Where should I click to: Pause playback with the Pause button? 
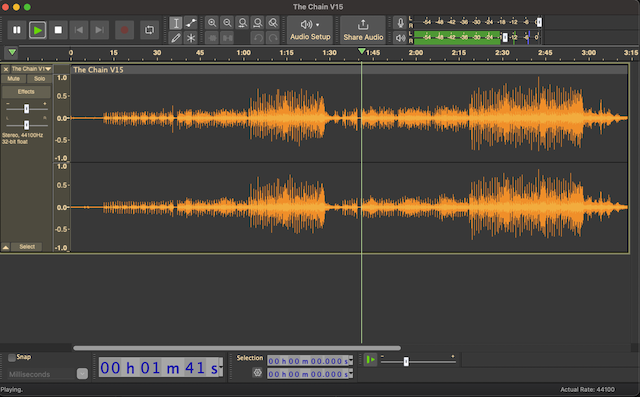[x=17, y=30]
